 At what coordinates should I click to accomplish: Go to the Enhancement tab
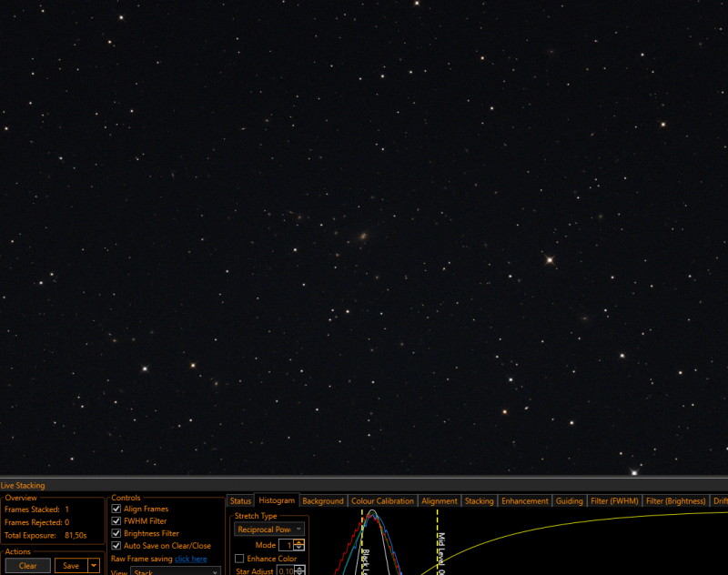tap(525, 500)
